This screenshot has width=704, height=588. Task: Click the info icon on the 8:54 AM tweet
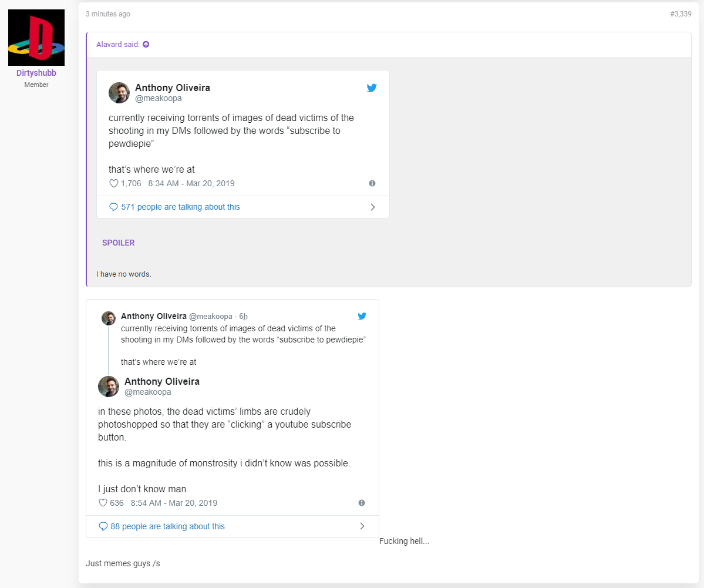(362, 503)
